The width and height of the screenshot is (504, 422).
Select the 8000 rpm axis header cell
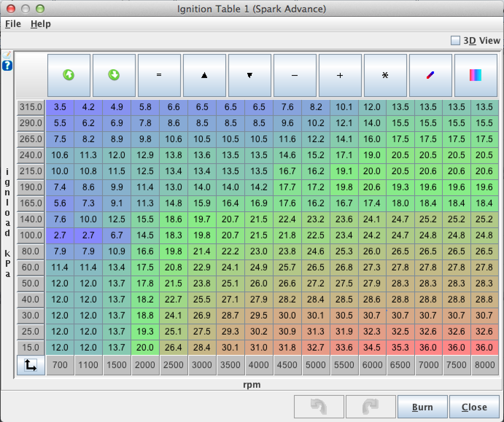tap(484, 365)
